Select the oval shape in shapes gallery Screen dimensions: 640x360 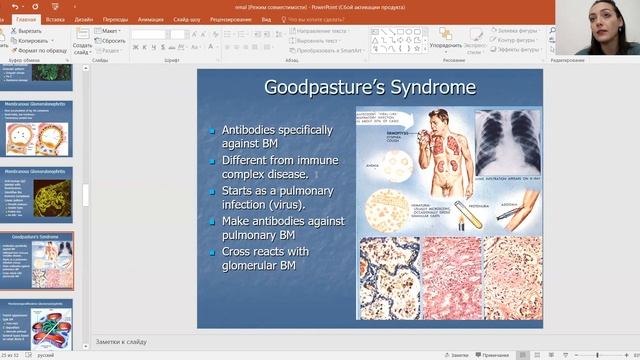point(409,31)
